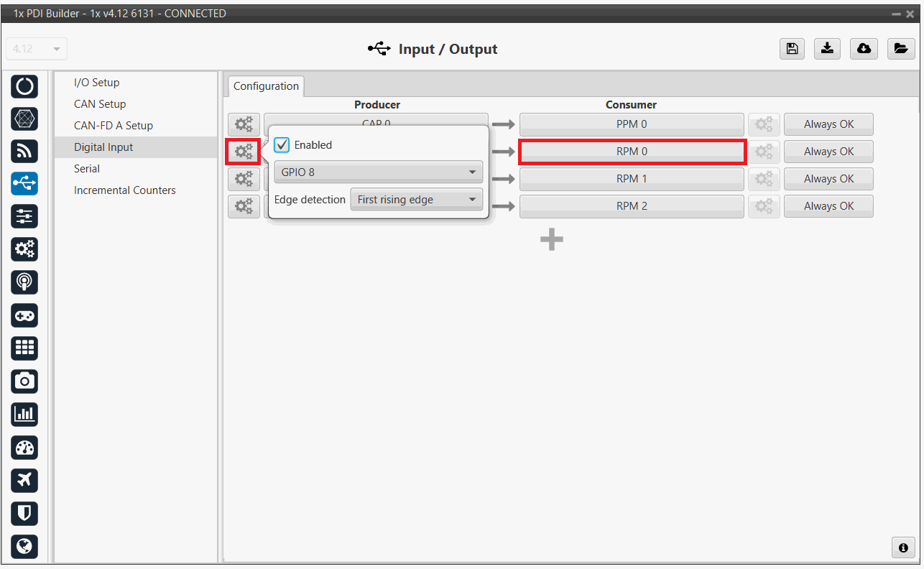Open the 4.12 version dropdown
The height and width of the screenshot is (569, 924).
[37, 49]
